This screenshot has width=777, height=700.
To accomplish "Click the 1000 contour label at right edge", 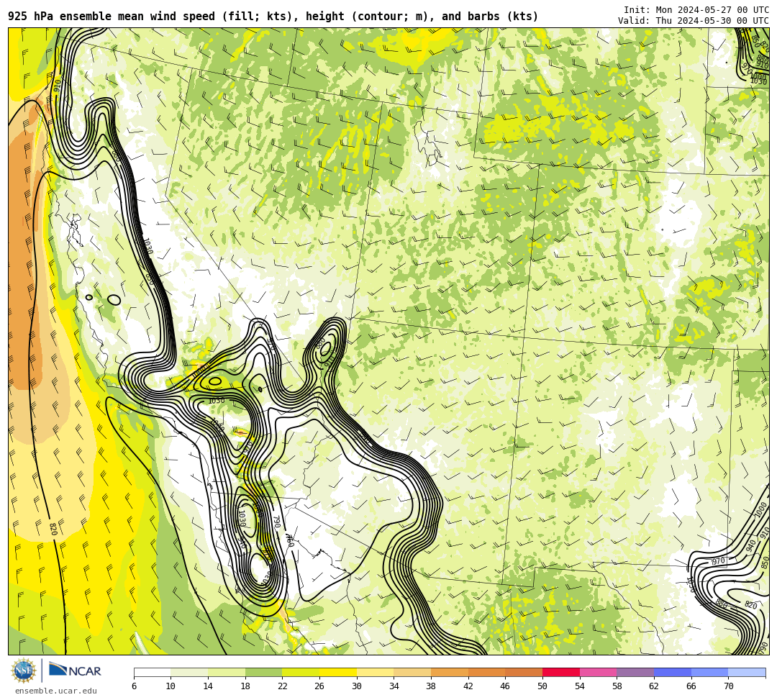I will pos(760,510).
